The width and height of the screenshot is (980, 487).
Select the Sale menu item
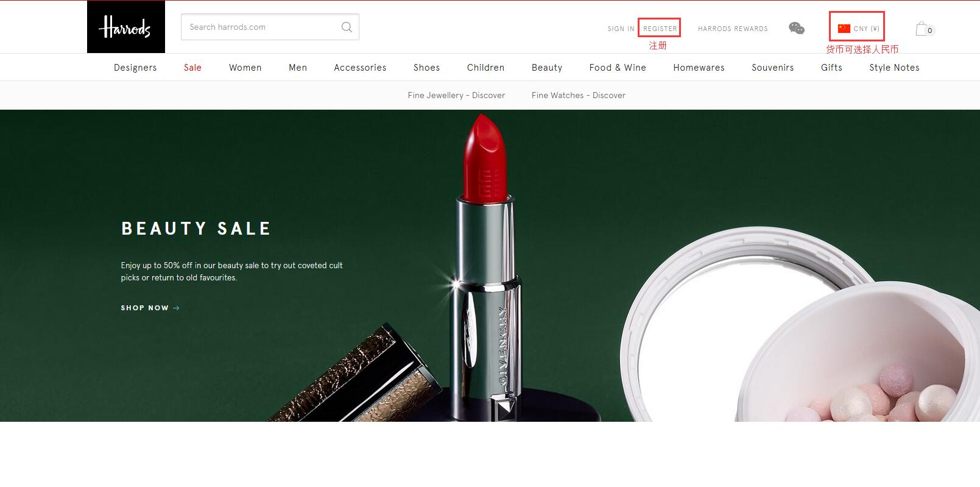192,68
